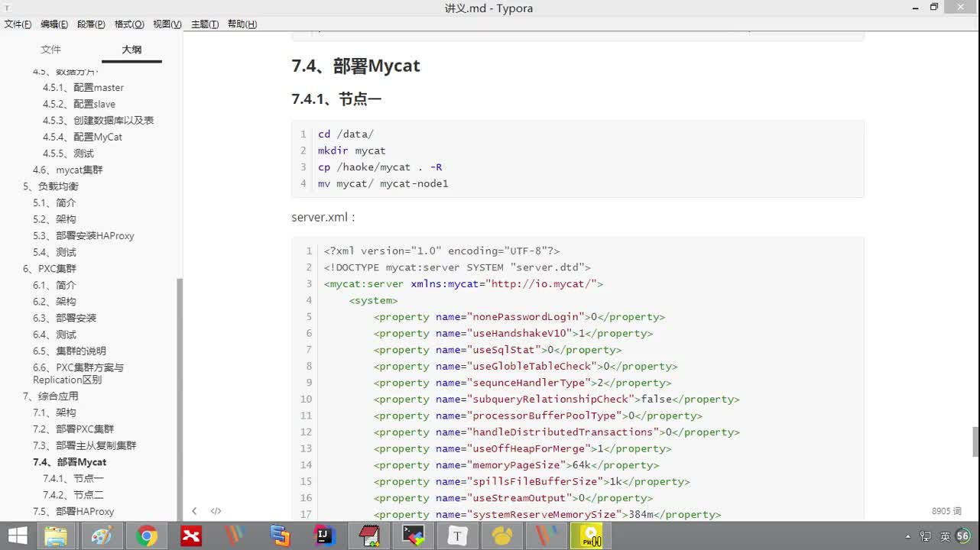Go to 7.1、架构 outline item

(54, 413)
